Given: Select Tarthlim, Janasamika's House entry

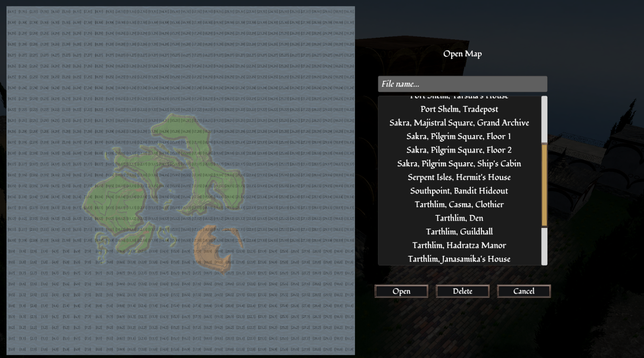Looking at the screenshot, I should point(459,259).
